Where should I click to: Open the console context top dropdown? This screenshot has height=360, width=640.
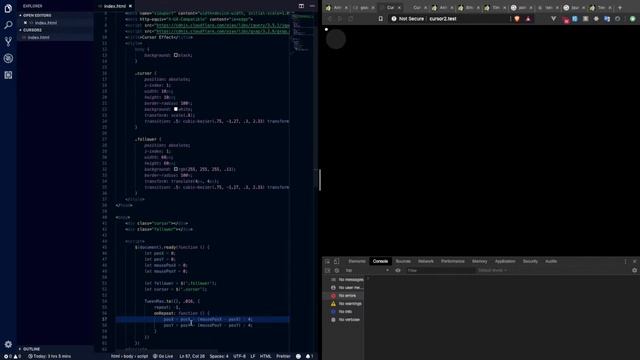(x=367, y=270)
